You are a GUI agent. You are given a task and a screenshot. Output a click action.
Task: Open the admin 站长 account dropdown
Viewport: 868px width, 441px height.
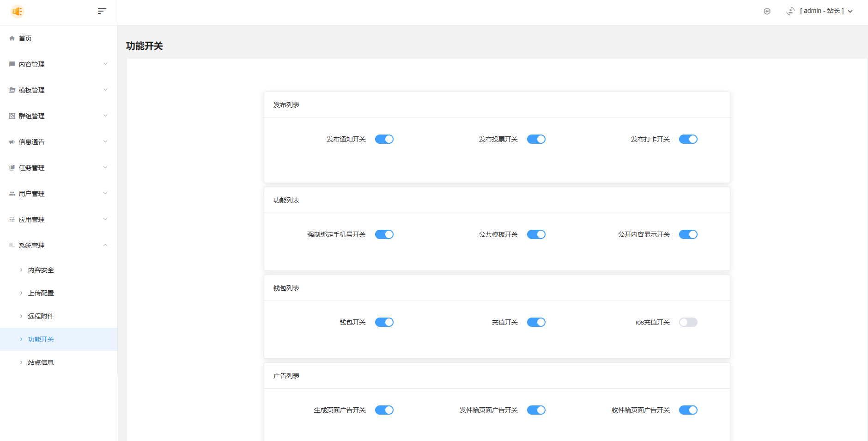825,11
